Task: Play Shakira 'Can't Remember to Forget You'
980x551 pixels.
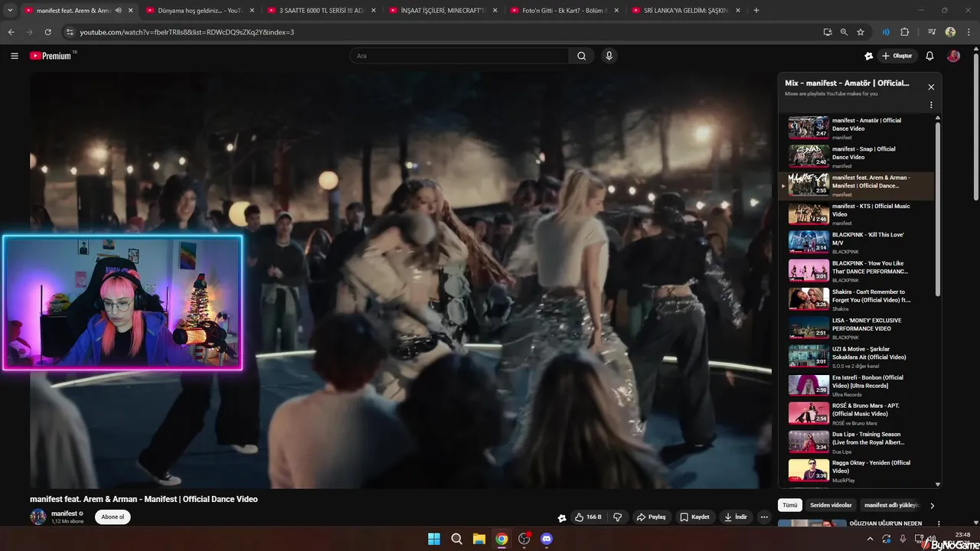Action: tap(856, 299)
